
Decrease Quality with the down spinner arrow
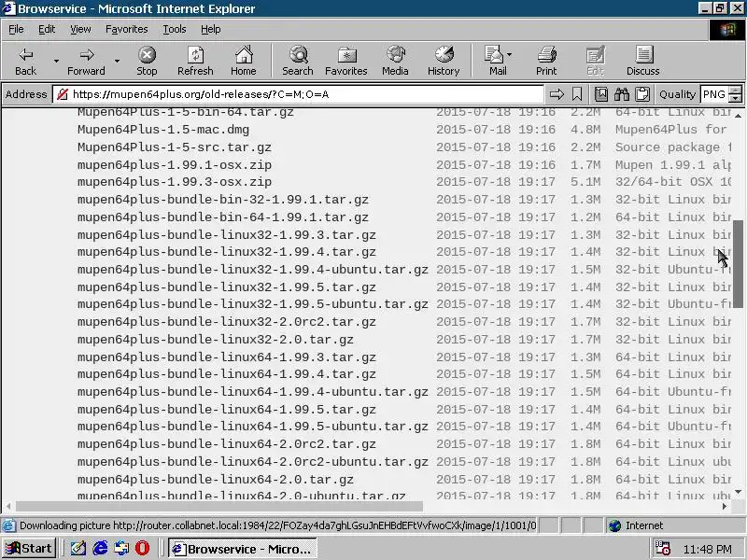coord(737,99)
